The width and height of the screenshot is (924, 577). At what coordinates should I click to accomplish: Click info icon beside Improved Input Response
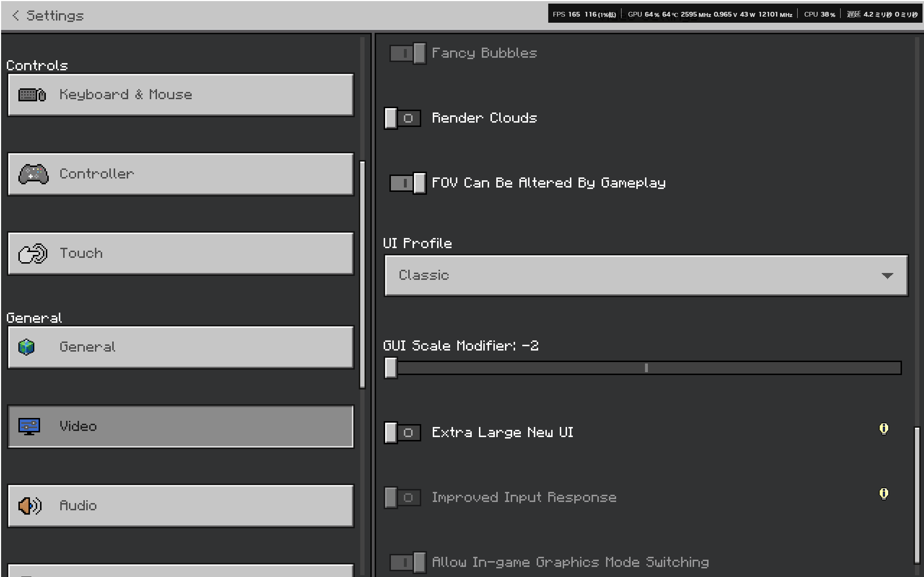point(883,493)
